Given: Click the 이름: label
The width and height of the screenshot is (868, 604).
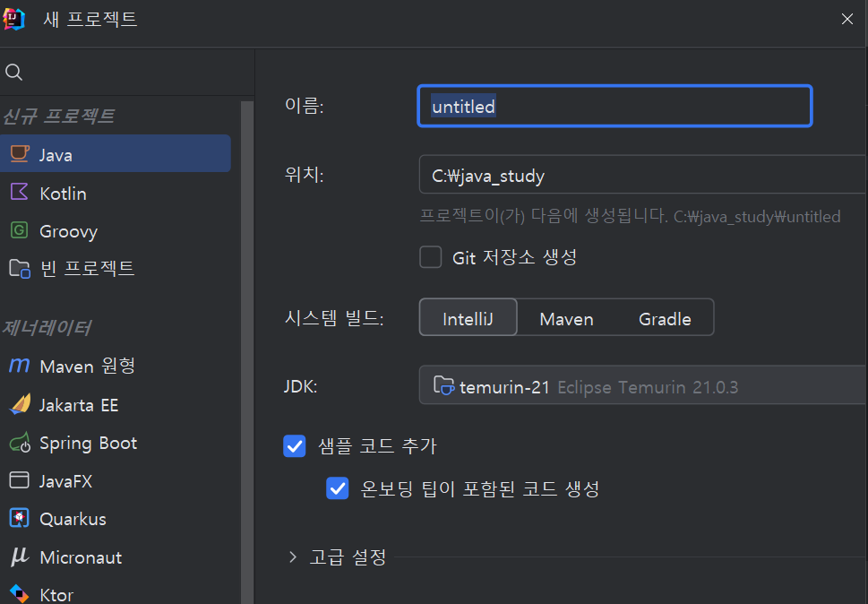Looking at the screenshot, I should click(x=304, y=105).
